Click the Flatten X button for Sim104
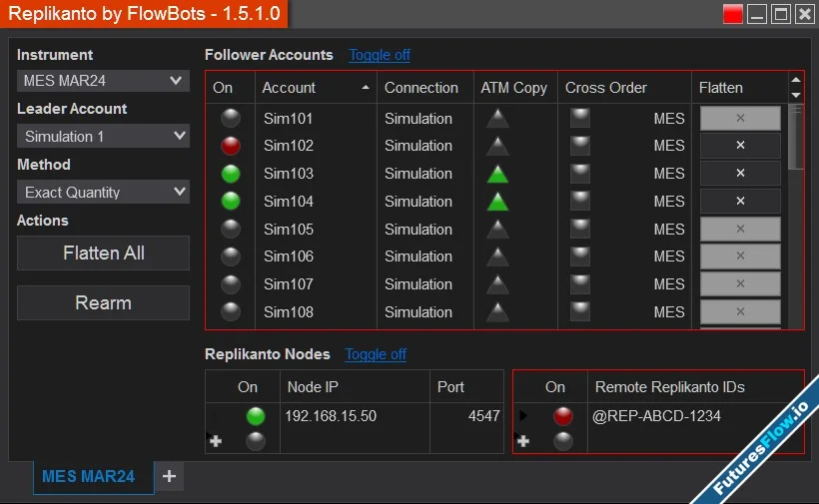The height and width of the screenshot is (504, 819). pyautogui.click(x=740, y=202)
